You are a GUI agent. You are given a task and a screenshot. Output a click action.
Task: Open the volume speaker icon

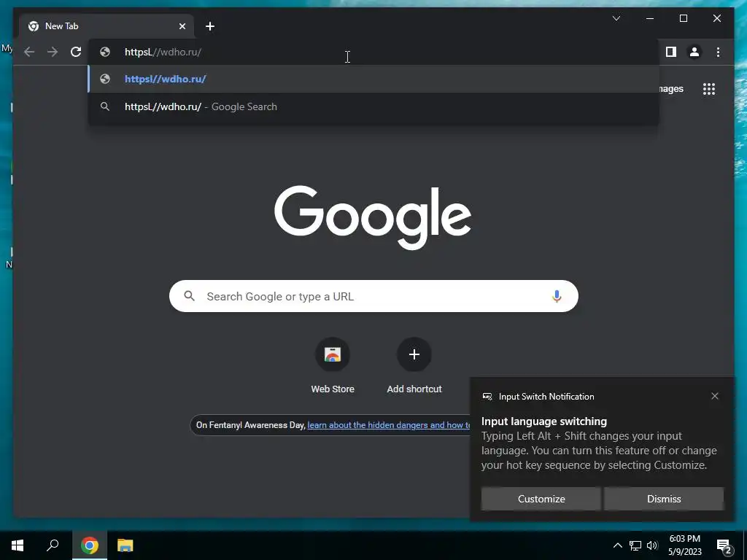(652, 545)
